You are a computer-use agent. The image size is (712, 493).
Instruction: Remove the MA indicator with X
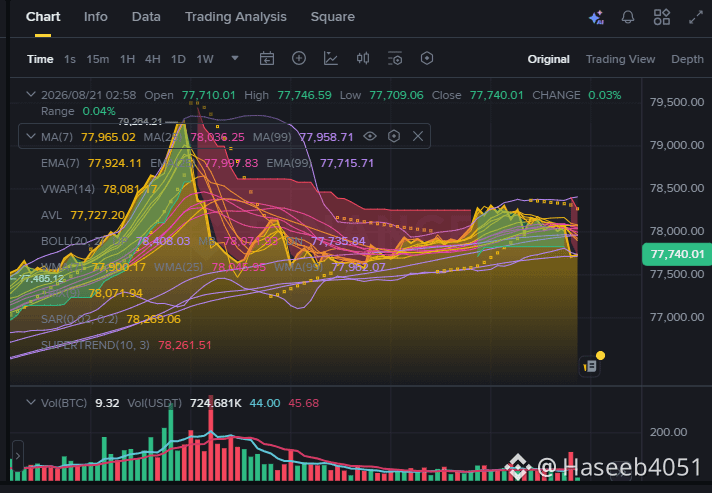418,136
